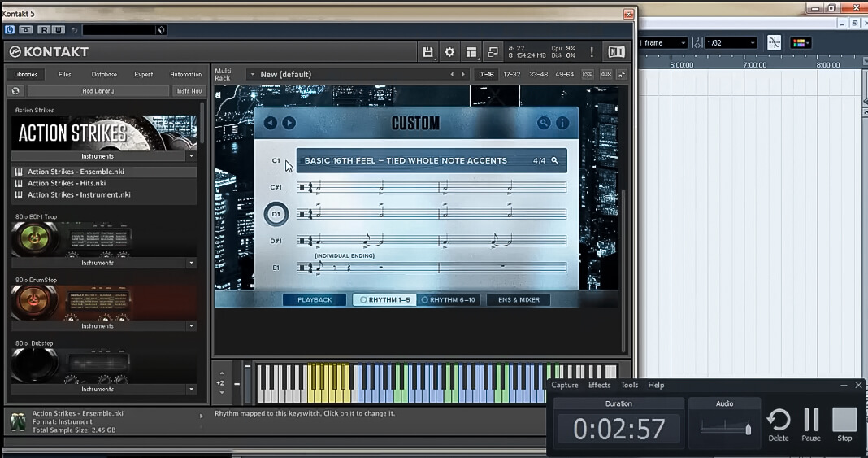Screen dimensions: 868x458
Task: Select rack page 49-64
Action: (565, 74)
